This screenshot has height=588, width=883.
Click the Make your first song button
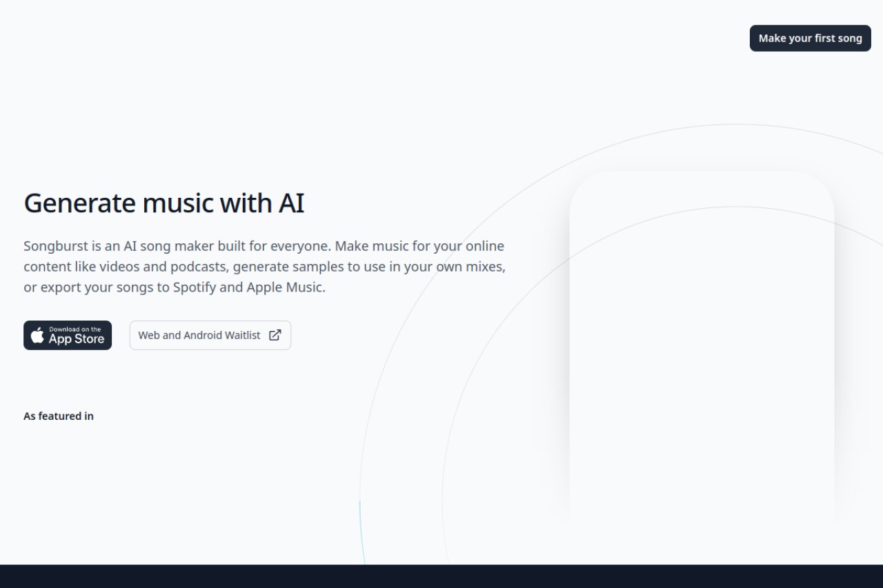810,39
